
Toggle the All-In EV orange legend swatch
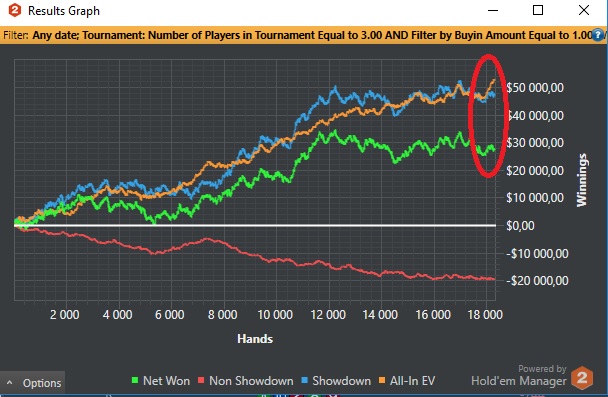(382, 380)
